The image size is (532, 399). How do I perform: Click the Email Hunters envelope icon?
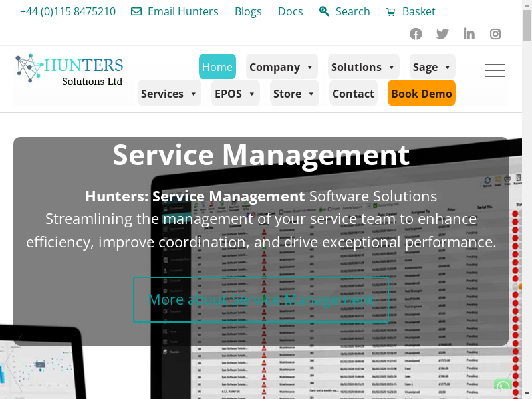tap(136, 11)
